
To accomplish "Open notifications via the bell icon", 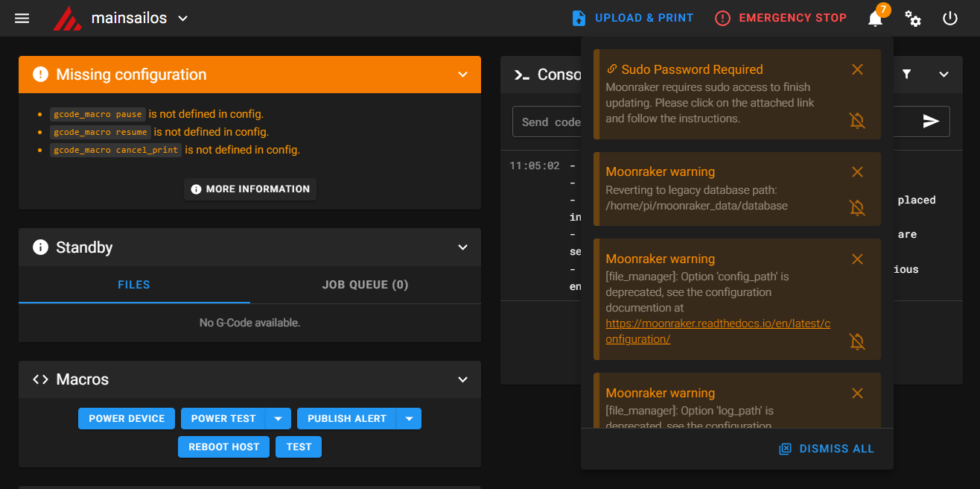I will coord(875,18).
